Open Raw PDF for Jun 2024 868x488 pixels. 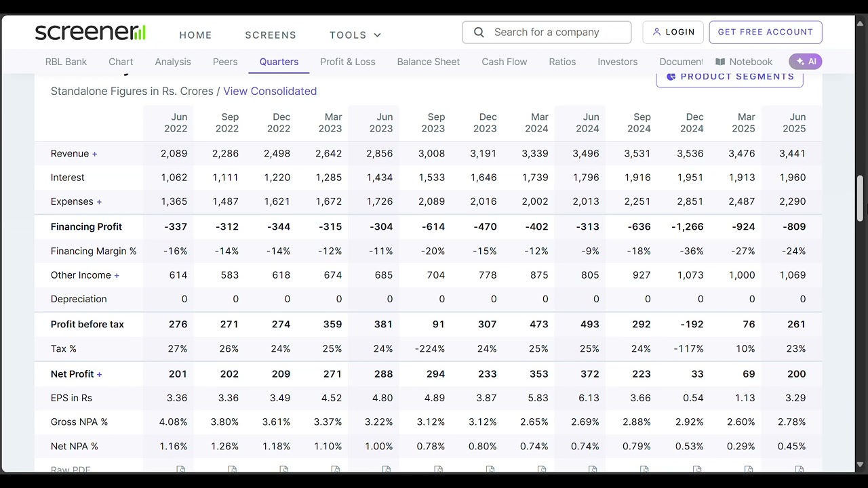[x=593, y=469]
